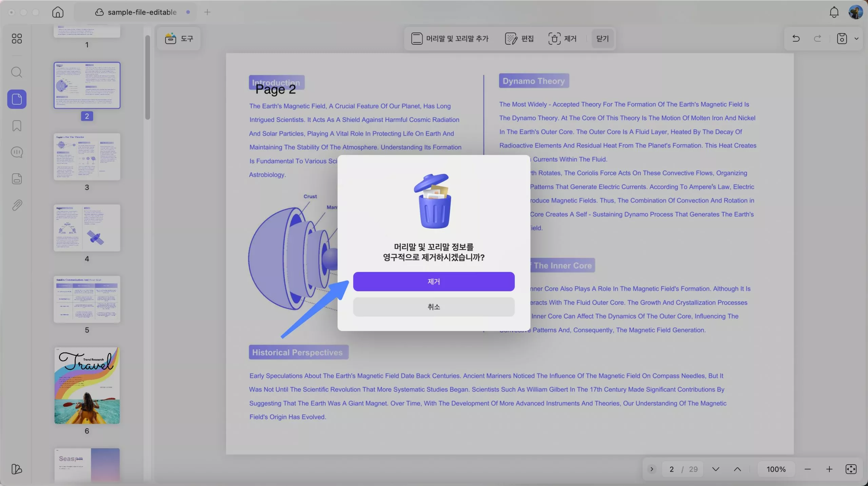
Task: Cancel the dialog with 취소 button
Action: click(x=434, y=307)
